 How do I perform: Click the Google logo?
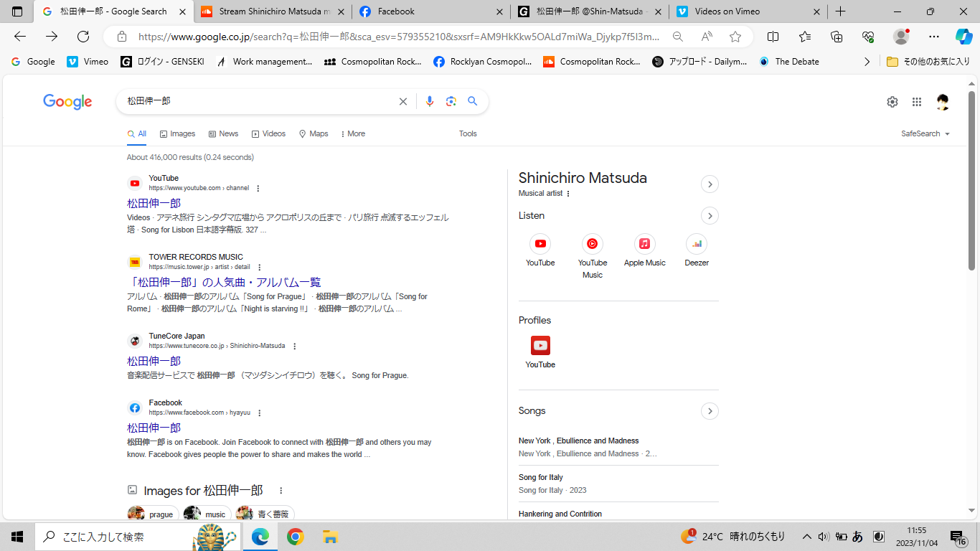(x=67, y=102)
